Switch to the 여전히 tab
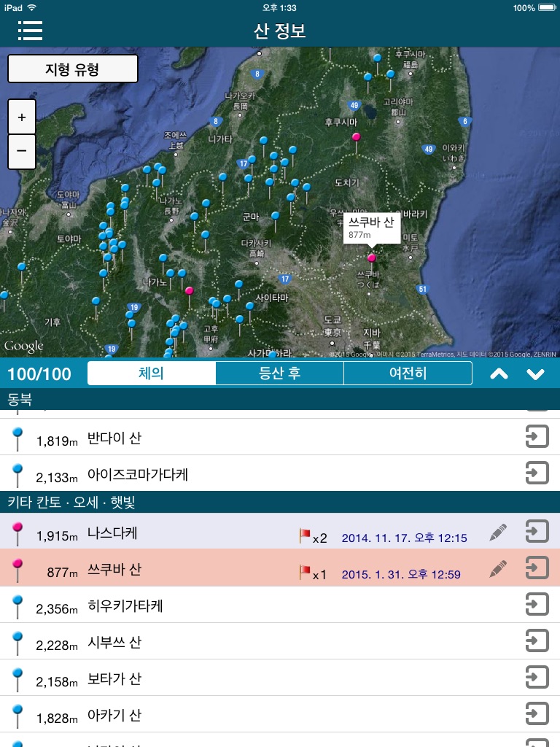The width and height of the screenshot is (560, 747). [408, 373]
